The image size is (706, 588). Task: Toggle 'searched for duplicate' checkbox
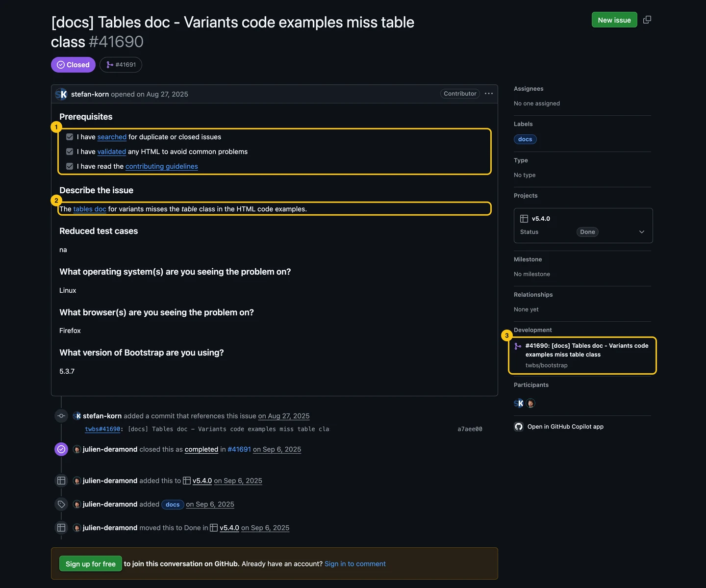70,137
